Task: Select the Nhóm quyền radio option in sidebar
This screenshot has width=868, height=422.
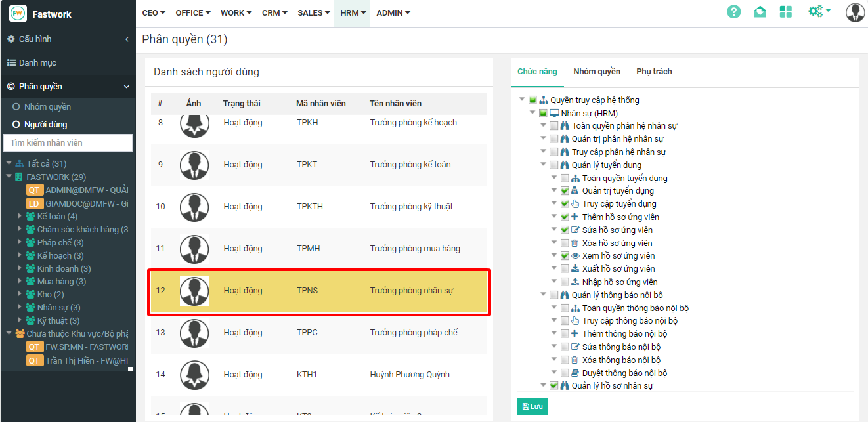Action: (16, 107)
